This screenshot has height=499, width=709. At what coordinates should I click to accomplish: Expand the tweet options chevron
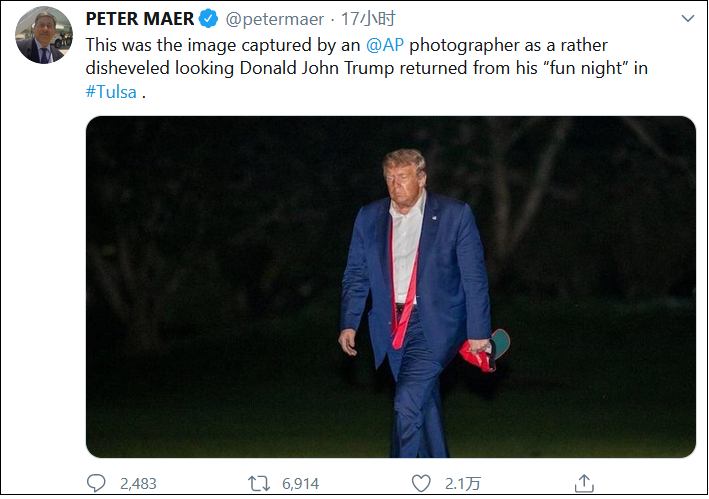687,18
